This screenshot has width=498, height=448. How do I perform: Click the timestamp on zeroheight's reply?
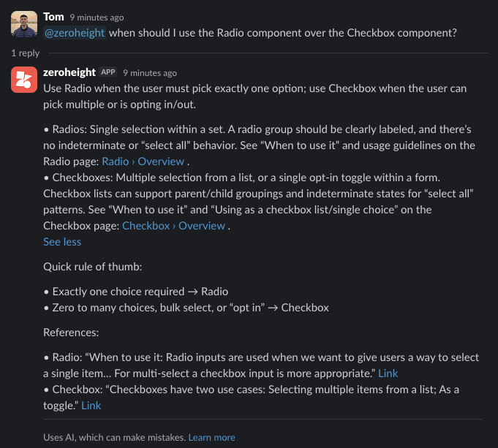pos(150,72)
